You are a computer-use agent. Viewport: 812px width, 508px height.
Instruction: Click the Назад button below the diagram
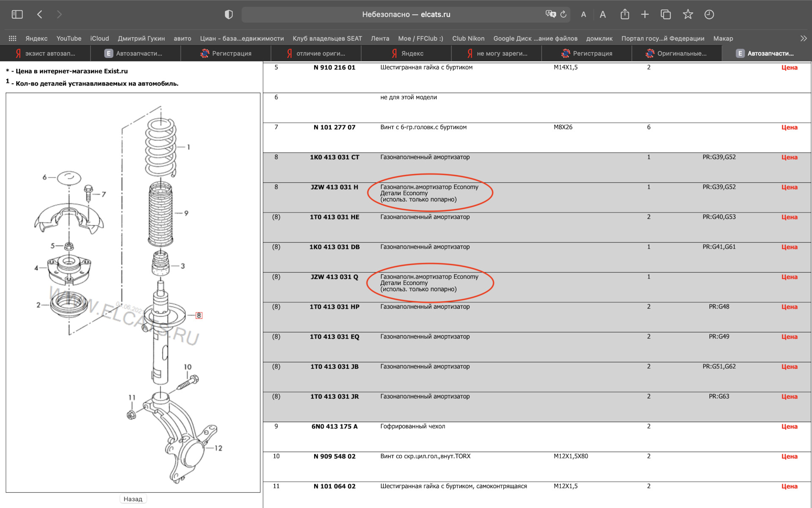[x=133, y=499]
